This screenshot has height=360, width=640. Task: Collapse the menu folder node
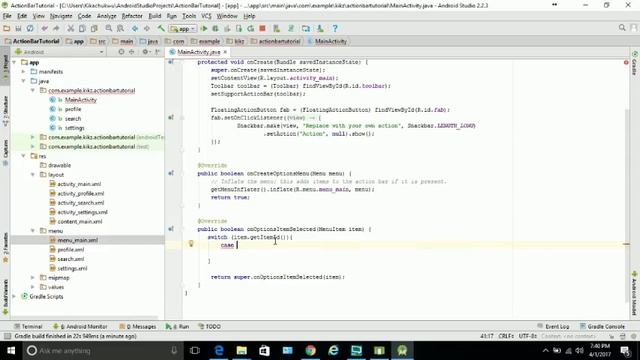(33, 231)
